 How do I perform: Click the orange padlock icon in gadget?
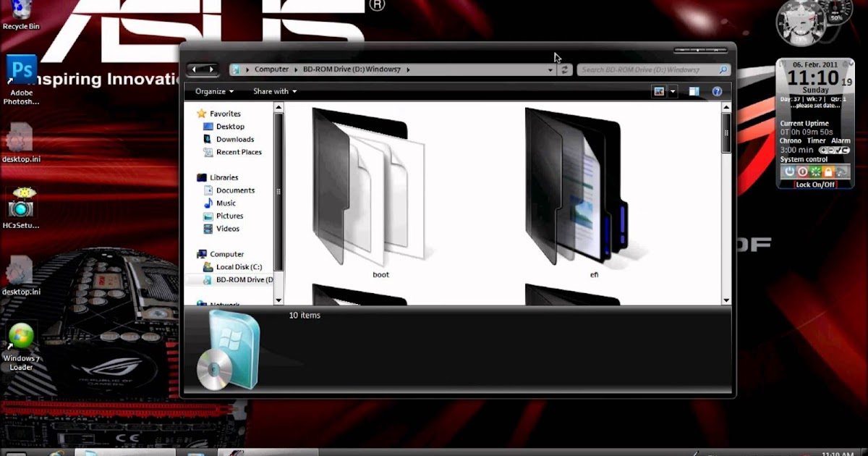click(829, 172)
